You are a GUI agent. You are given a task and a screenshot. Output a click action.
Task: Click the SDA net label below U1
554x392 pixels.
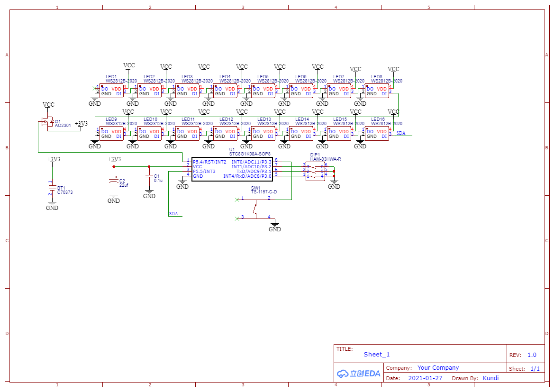click(x=174, y=214)
